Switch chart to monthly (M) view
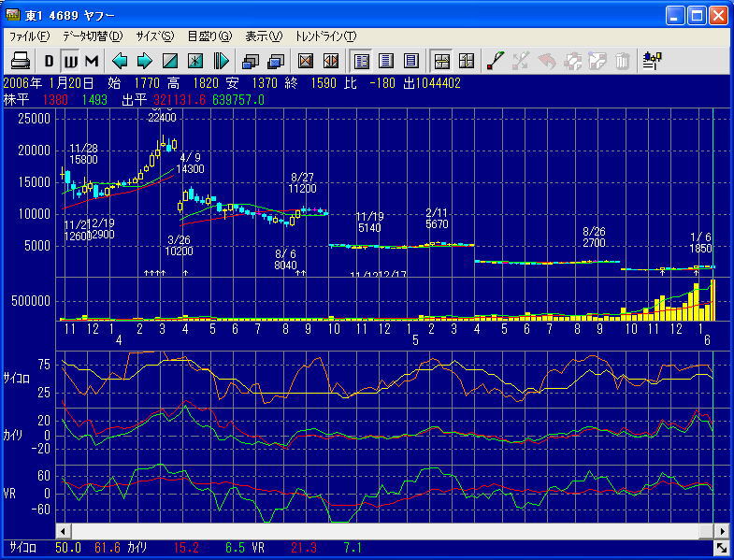This screenshot has height=560, width=734. click(x=92, y=61)
